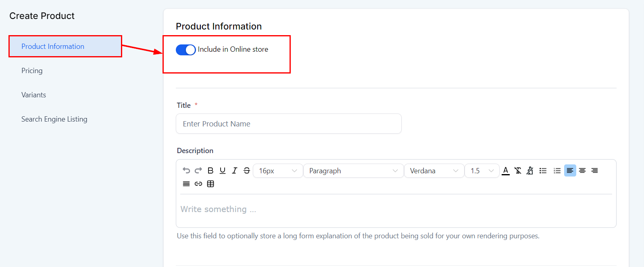Start a bulleted list
Image resolution: width=644 pixels, height=267 pixels.
(543, 170)
